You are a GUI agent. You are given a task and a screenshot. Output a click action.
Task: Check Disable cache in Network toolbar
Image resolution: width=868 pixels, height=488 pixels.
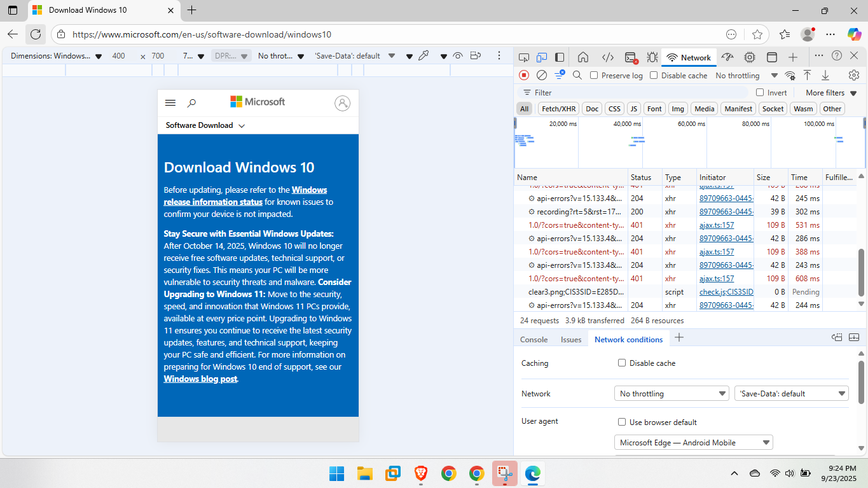(x=654, y=75)
